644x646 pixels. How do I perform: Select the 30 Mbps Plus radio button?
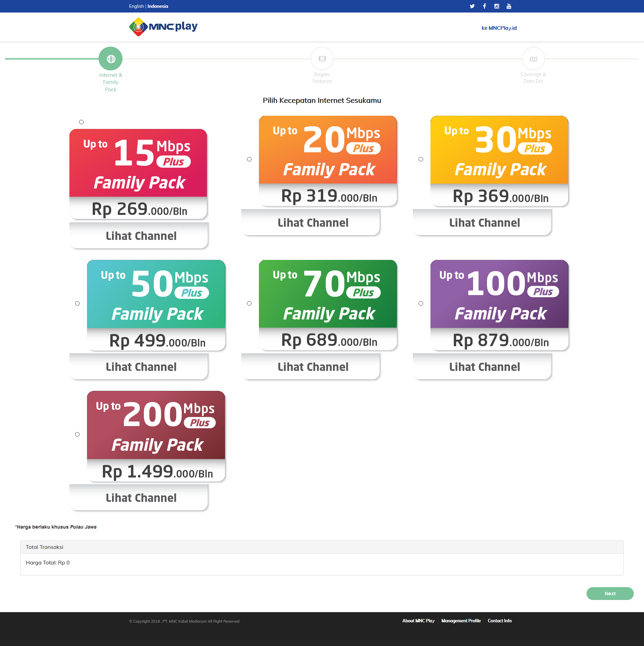point(421,159)
